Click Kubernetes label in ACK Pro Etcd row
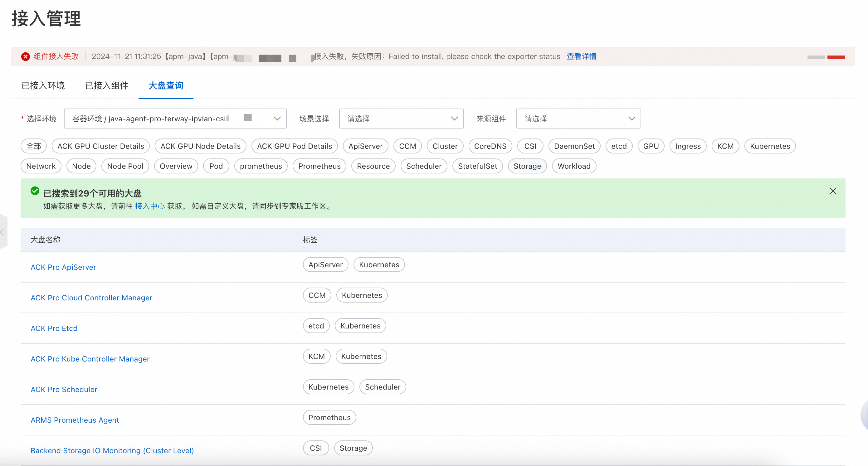The height and width of the screenshot is (466, 868). tap(361, 326)
